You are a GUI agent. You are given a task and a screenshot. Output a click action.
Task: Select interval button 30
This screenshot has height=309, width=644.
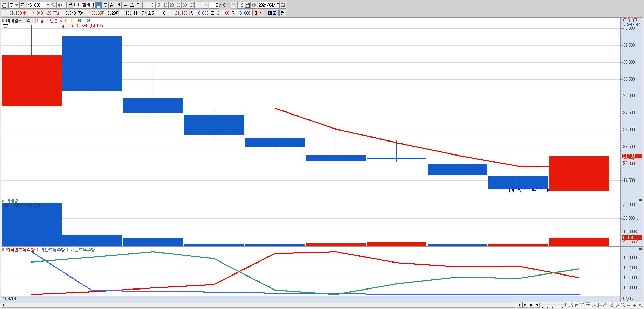(x=178, y=5)
